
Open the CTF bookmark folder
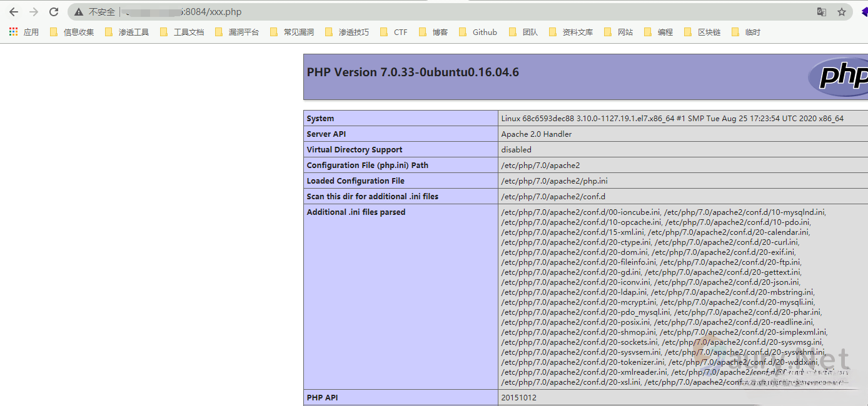(x=394, y=32)
